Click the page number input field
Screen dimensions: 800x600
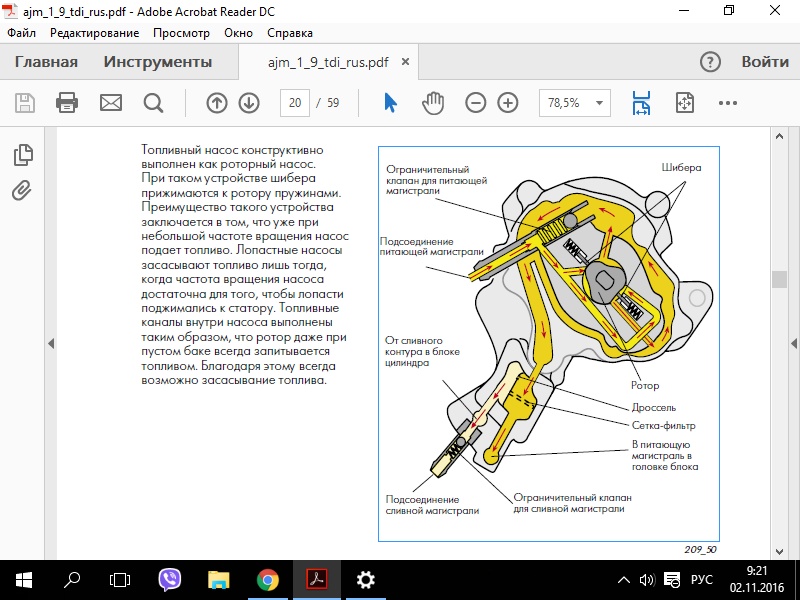[294, 103]
